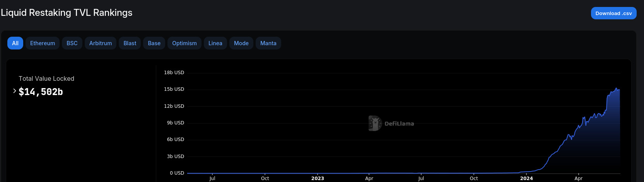Click the 15b USD y-axis label
The height and width of the screenshot is (182, 644).
(174, 89)
